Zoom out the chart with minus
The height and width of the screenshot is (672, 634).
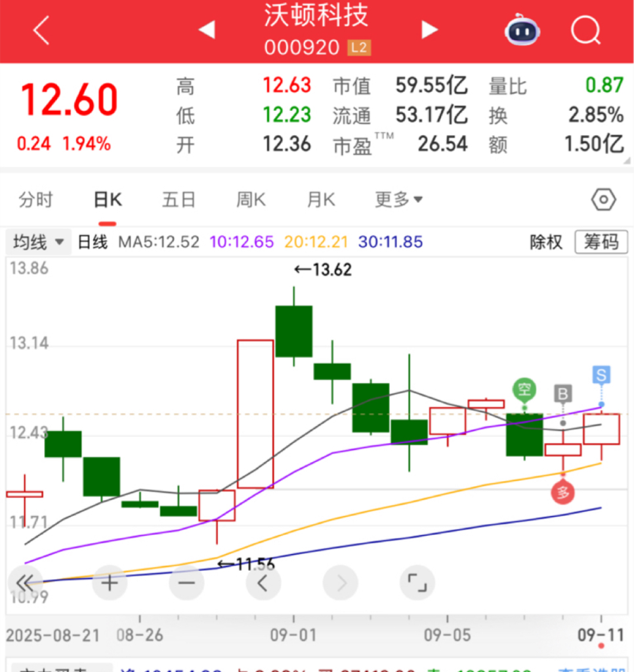click(x=186, y=583)
